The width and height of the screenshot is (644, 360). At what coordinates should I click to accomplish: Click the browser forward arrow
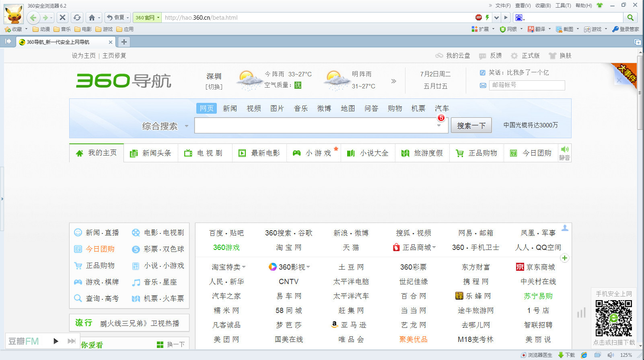(45, 18)
